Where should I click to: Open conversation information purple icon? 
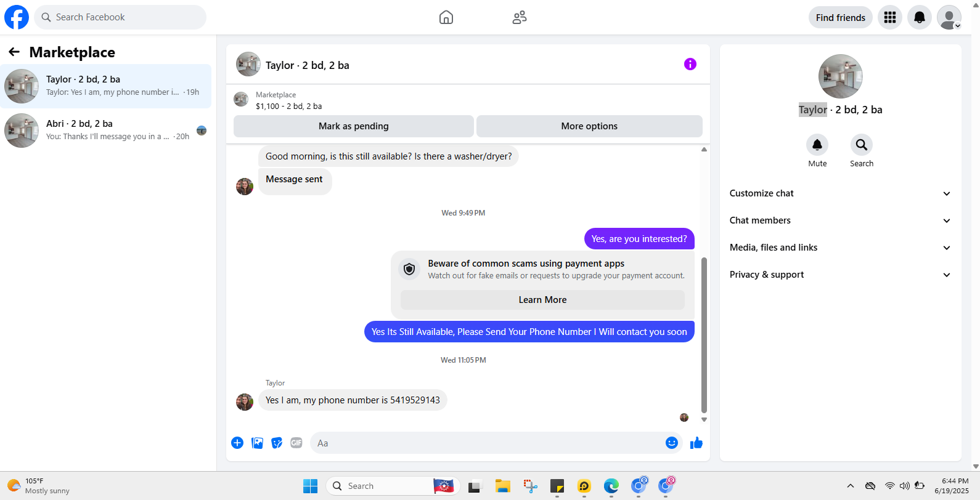pyautogui.click(x=690, y=64)
